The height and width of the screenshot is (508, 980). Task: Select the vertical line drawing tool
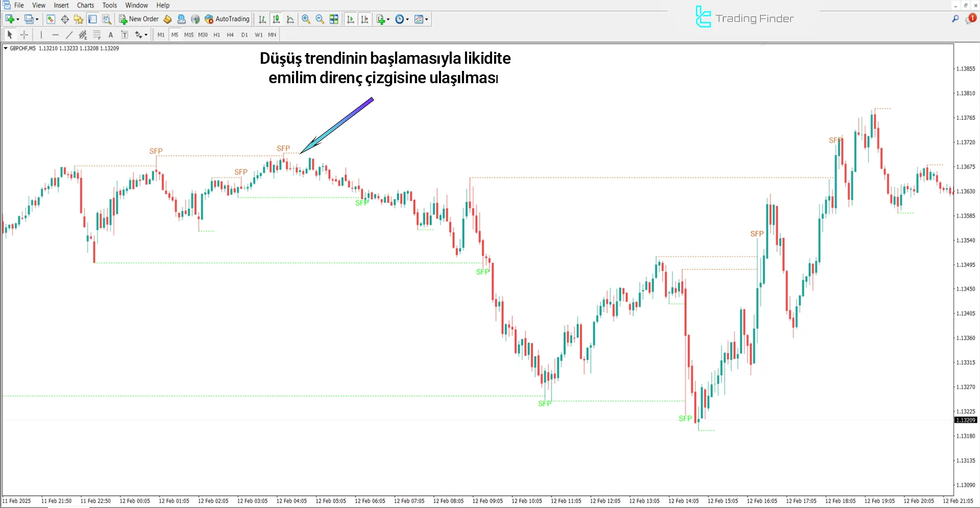[x=41, y=34]
